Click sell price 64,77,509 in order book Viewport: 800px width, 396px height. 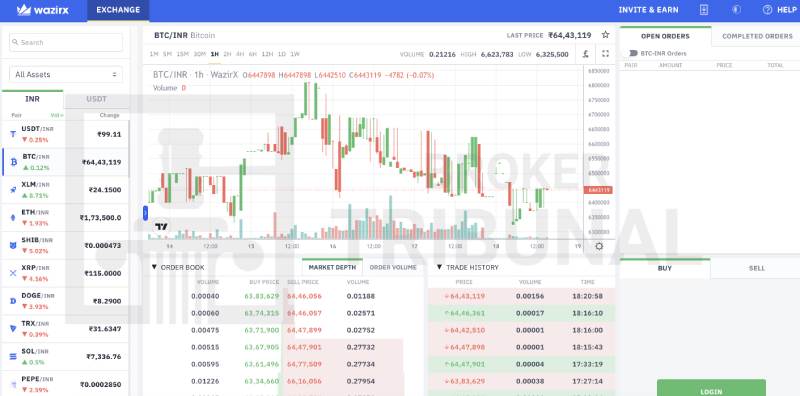pyautogui.click(x=304, y=364)
